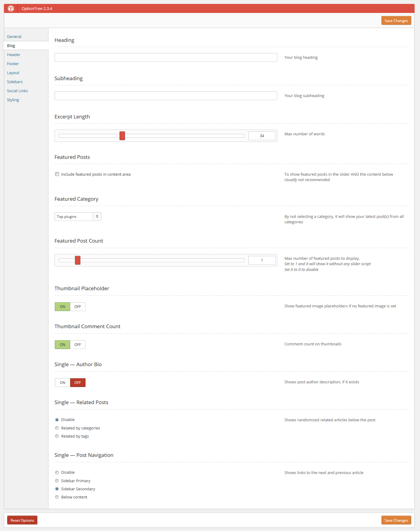420x531 pixels.
Task: Open the Styling tab
Action: (x=13, y=100)
